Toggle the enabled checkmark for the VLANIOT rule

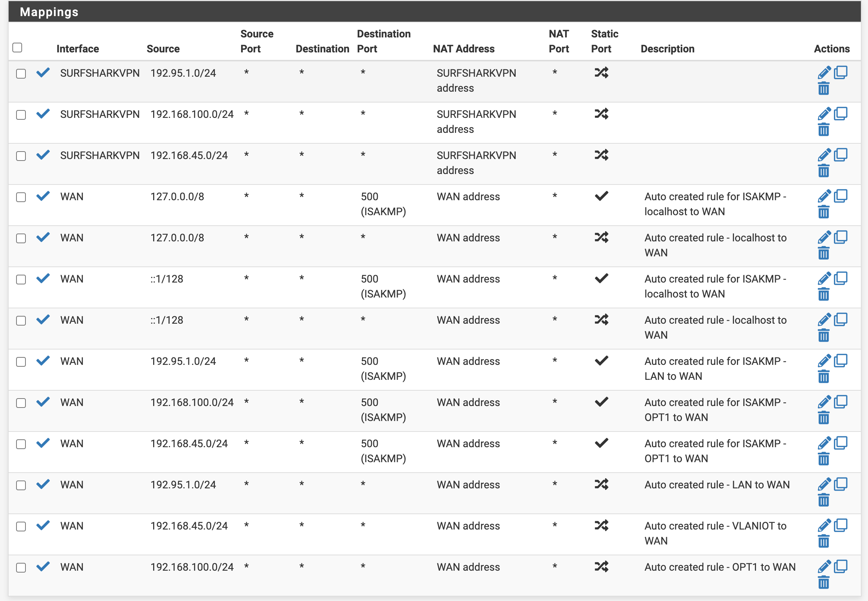point(43,525)
